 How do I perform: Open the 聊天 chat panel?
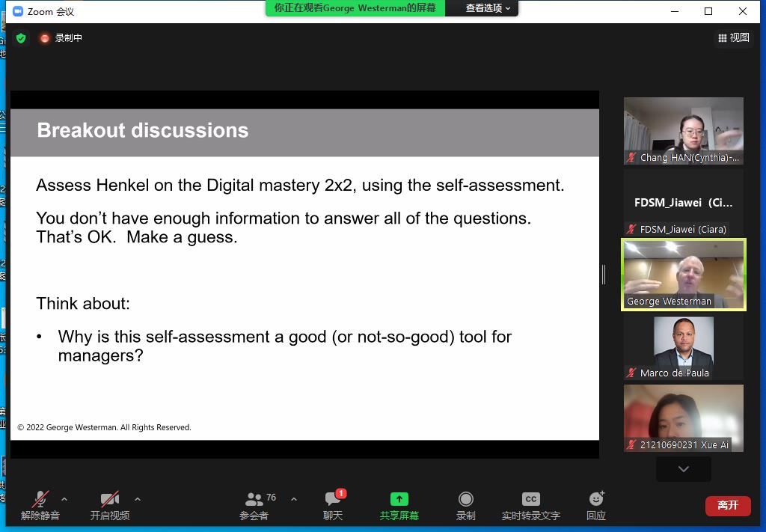tap(333, 506)
